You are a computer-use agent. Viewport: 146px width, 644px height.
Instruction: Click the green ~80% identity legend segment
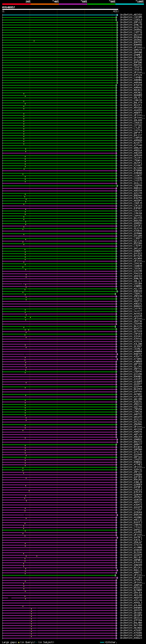point(101,4)
